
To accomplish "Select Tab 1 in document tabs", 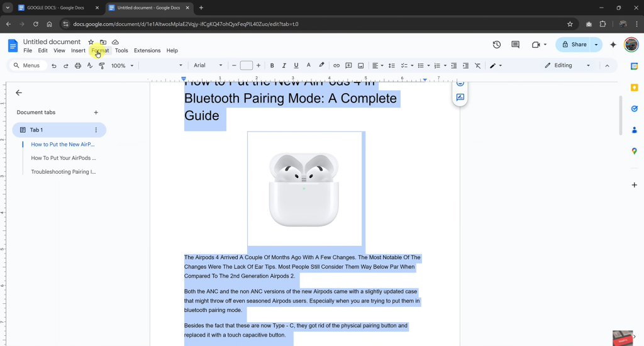I will tap(59, 130).
